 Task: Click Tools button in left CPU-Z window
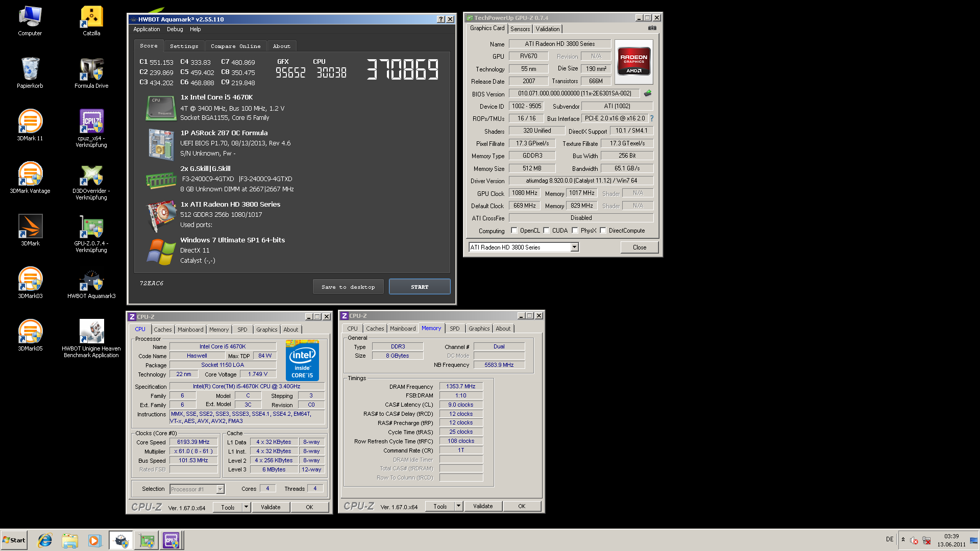pyautogui.click(x=228, y=507)
